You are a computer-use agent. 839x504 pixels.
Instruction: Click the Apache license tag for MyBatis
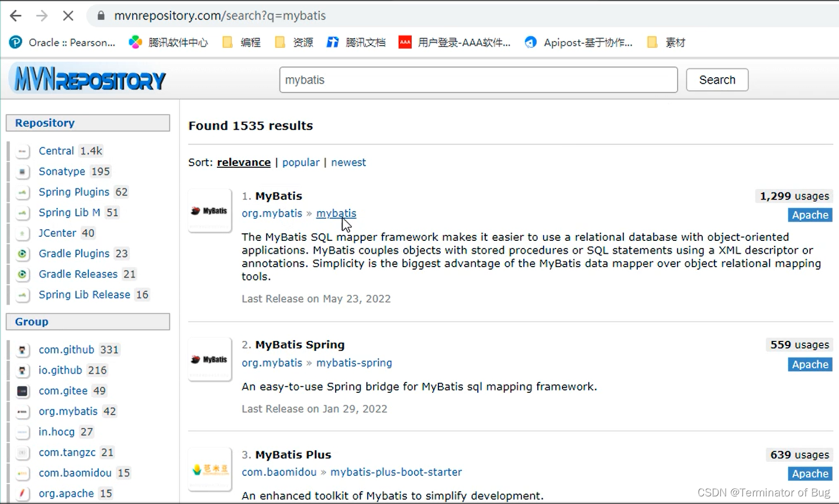(x=810, y=215)
